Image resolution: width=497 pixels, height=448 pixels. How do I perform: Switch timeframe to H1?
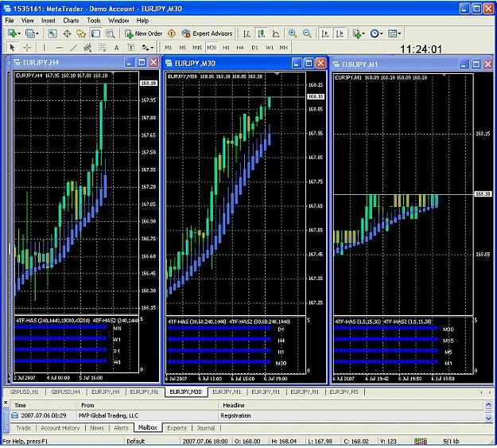click(x=226, y=48)
